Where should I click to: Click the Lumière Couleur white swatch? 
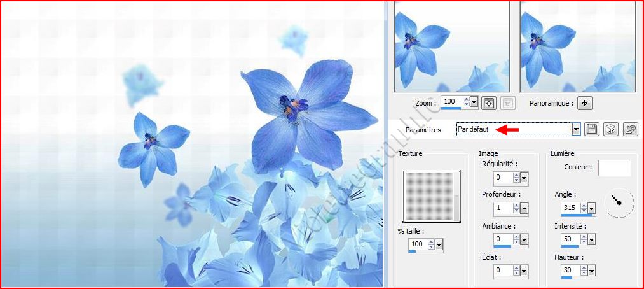coord(614,168)
